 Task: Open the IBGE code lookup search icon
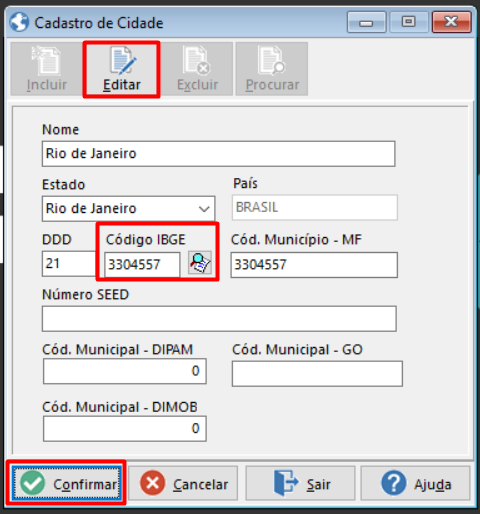[200, 263]
